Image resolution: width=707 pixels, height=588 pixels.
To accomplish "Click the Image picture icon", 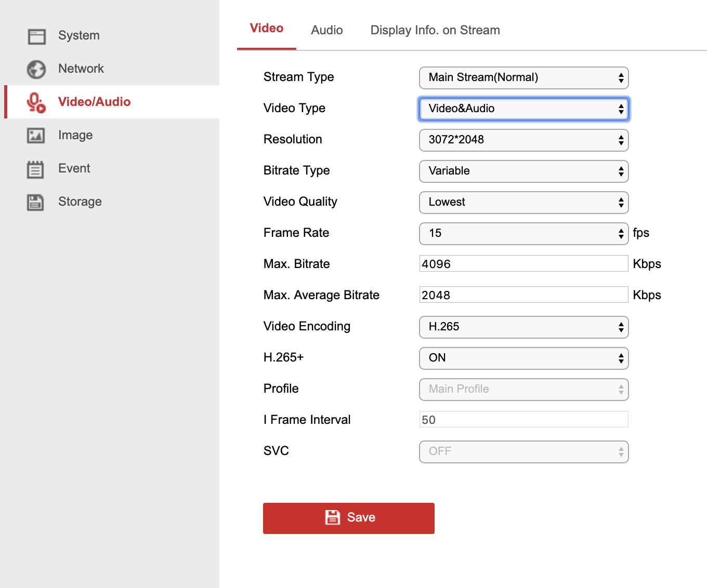I will point(36,136).
